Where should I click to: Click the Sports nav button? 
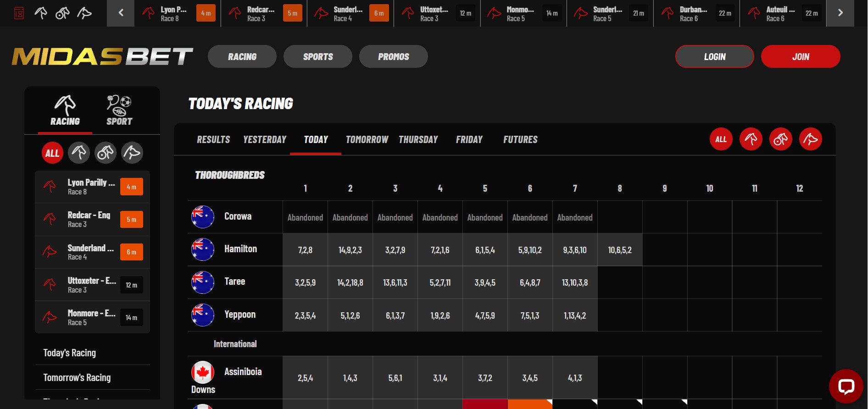coord(318,56)
